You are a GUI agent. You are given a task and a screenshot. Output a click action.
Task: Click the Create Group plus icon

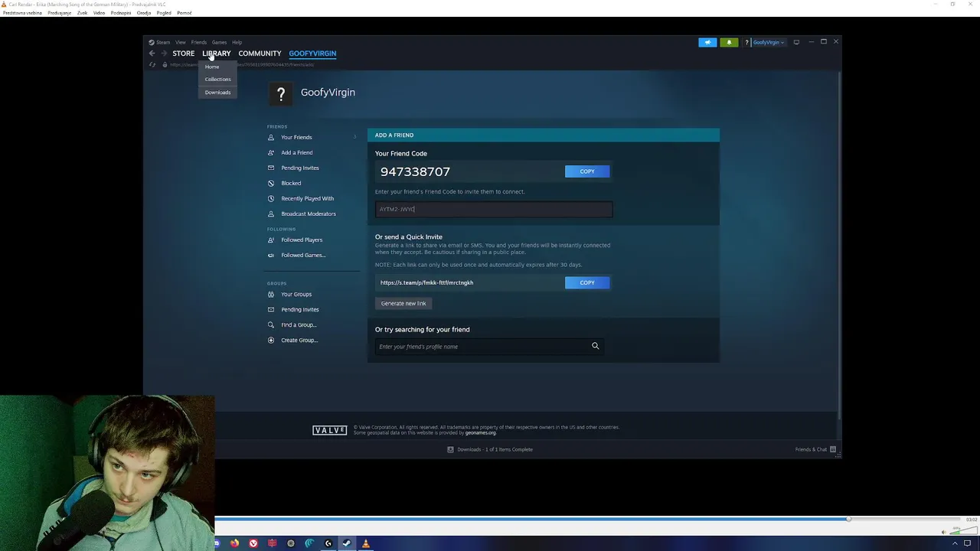click(271, 340)
